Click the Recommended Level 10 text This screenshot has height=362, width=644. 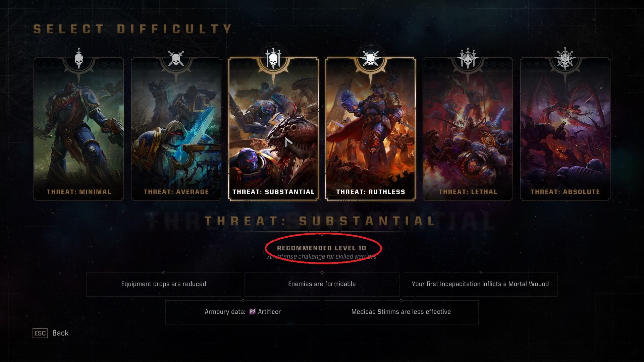click(x=322, y=248)
